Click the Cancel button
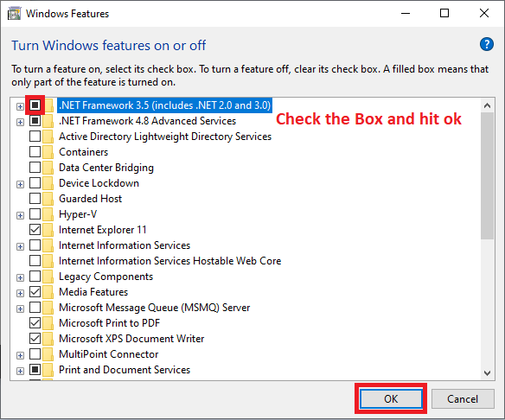Viewport: 505px width, 420px height. coord(463,398)
